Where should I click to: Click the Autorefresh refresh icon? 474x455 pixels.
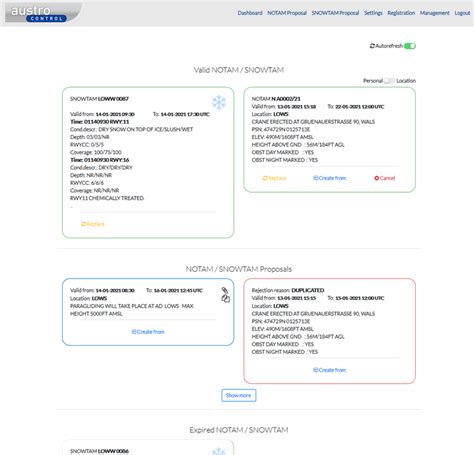tap(372, 46)
